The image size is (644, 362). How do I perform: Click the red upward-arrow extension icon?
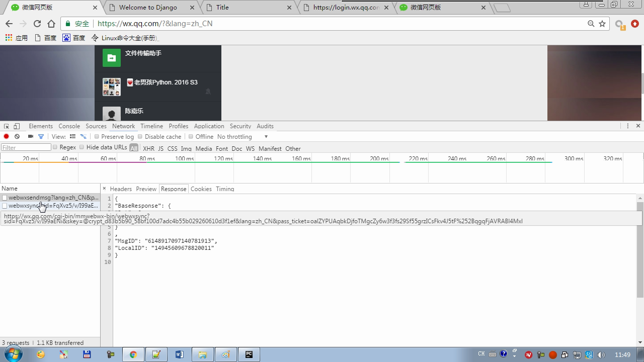(635, 24)
